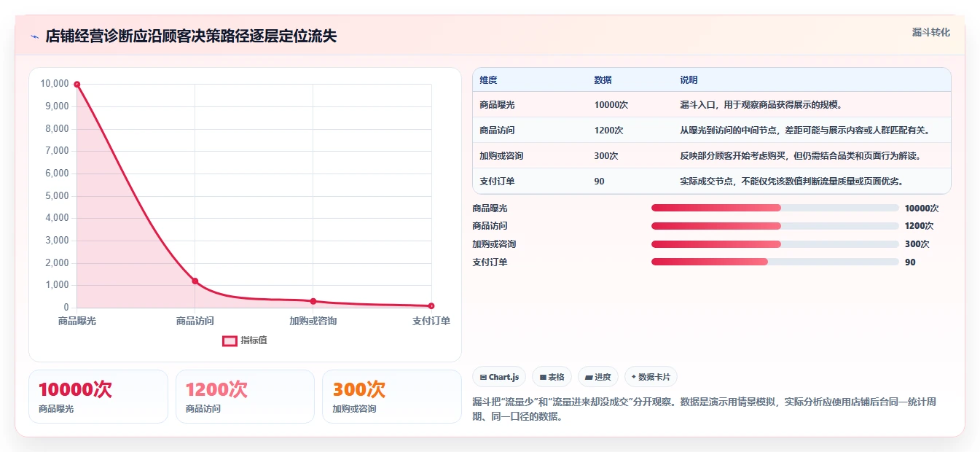
Task: Click the chart data point at 加购或咨询
Action: pyautogui.click(x=313, y=301)
